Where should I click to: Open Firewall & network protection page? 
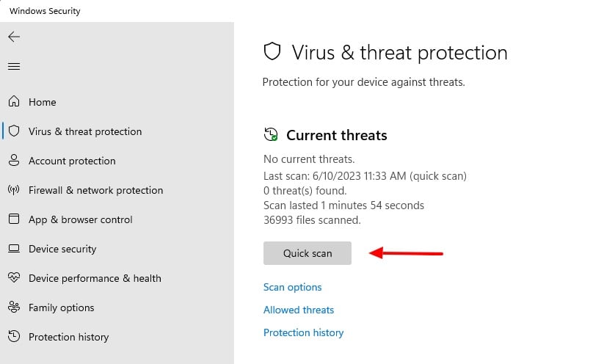pyautogui.click(x=95, y=190)
